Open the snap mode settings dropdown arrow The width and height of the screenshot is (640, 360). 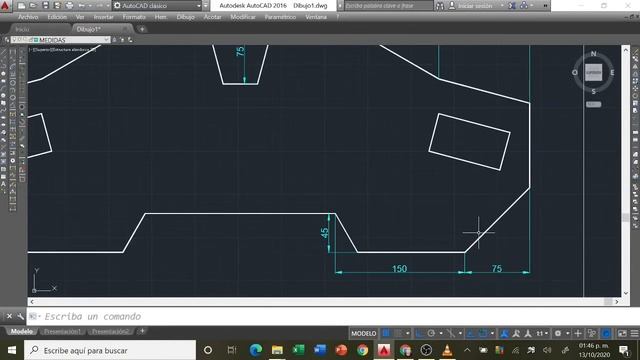pos(407,333)
